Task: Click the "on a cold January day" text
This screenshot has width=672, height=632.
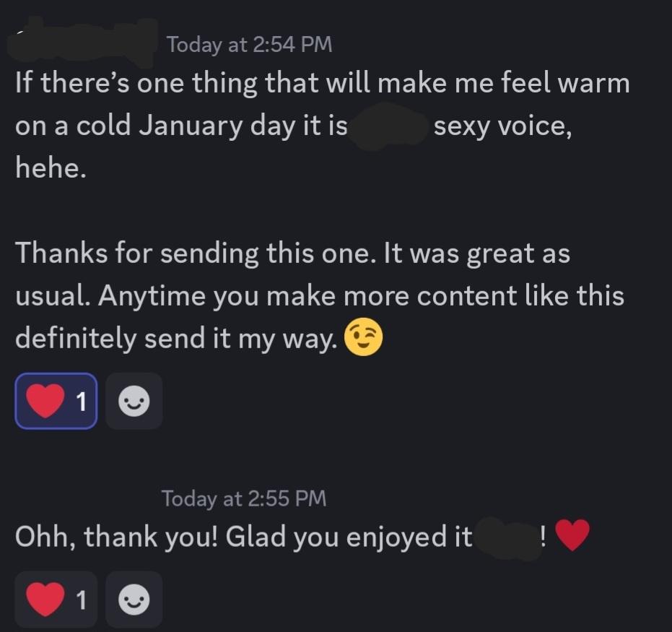Action: tap(180, 127)
